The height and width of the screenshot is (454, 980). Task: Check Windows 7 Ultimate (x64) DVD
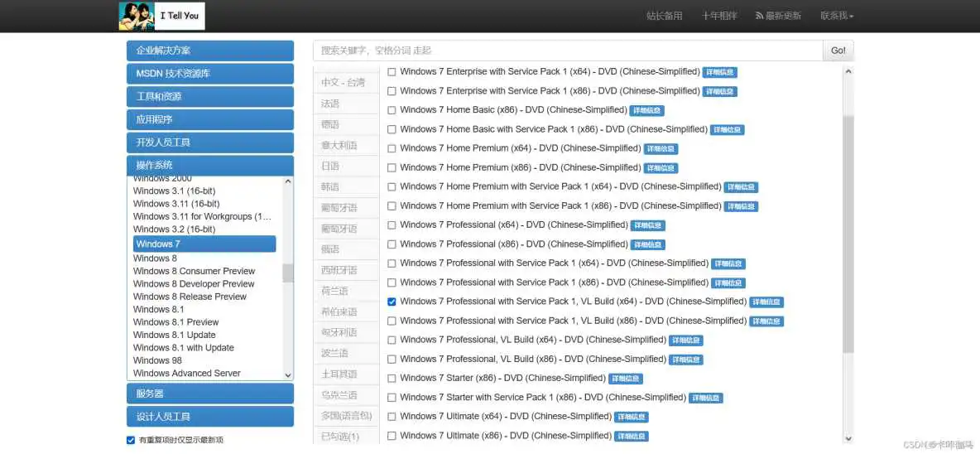(392, 417)
